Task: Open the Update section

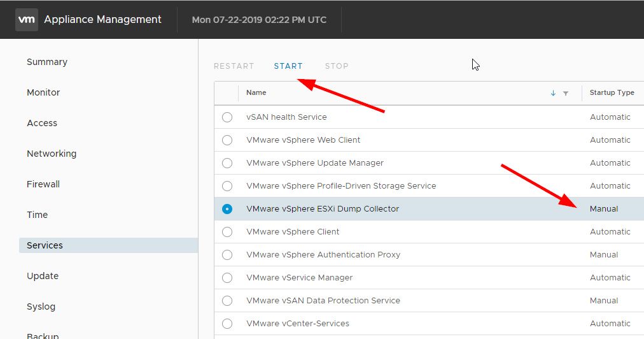Action: point(43,276)
